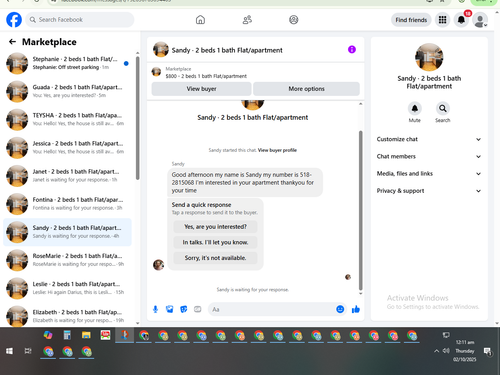Screen dimensions: 500x375
Task: Open the TEYSHA conversation
Action: coord(67,119)
